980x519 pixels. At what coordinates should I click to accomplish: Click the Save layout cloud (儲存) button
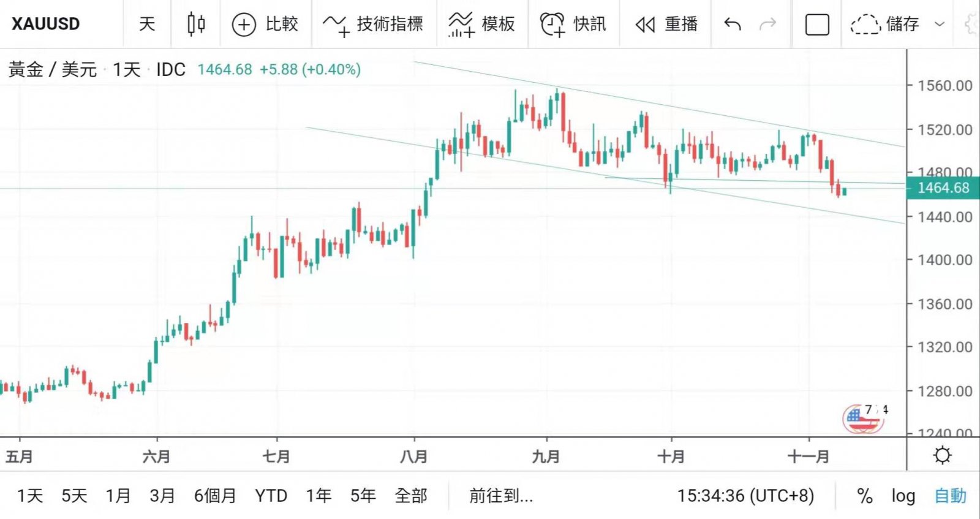[x=885, y=25]
